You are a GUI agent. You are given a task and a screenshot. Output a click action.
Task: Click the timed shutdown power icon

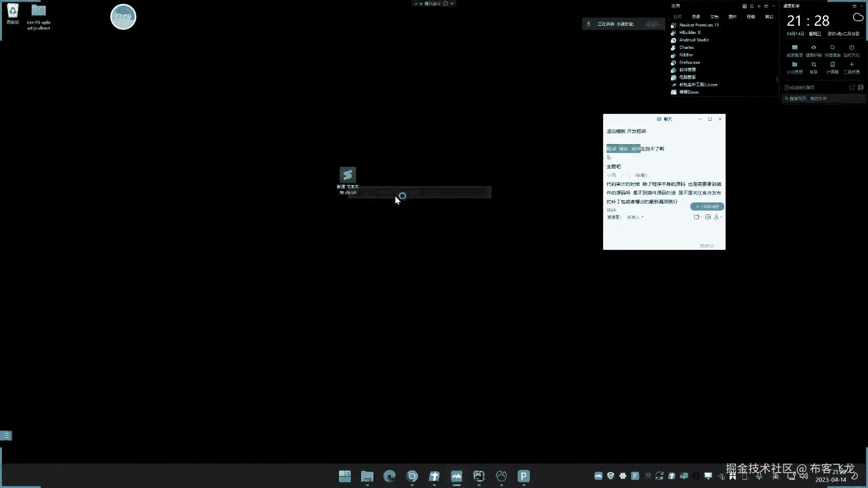(851, 48)
